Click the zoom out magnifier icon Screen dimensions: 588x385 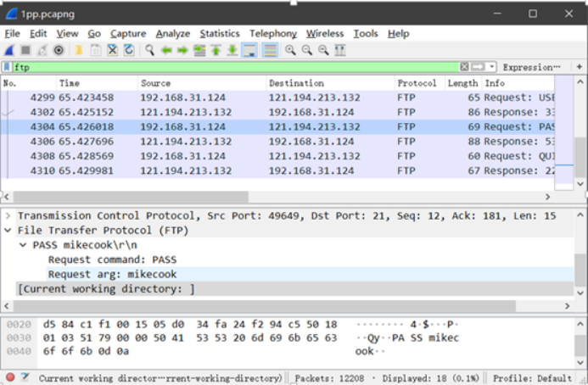pyautogui.click(x=307, y=50)
